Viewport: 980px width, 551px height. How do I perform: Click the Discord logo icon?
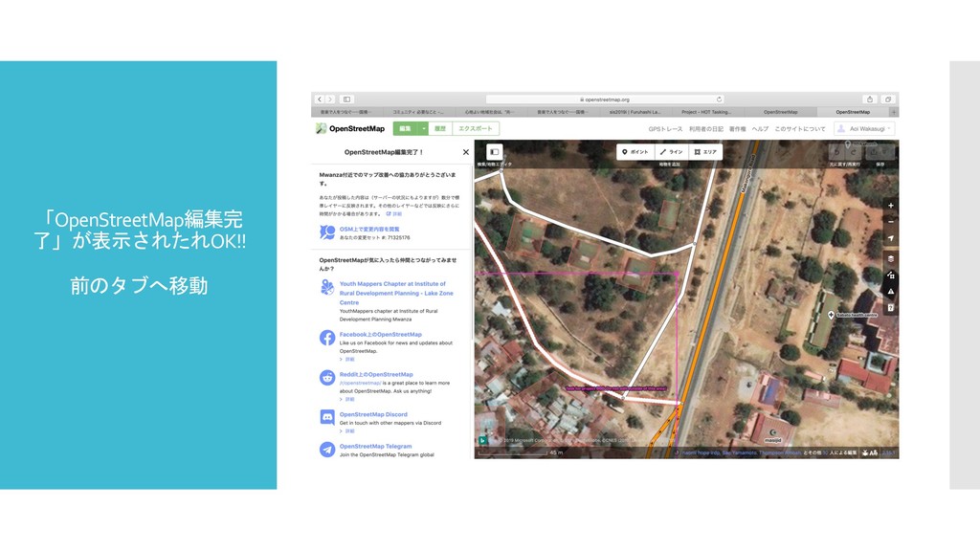tap(327, 417)
